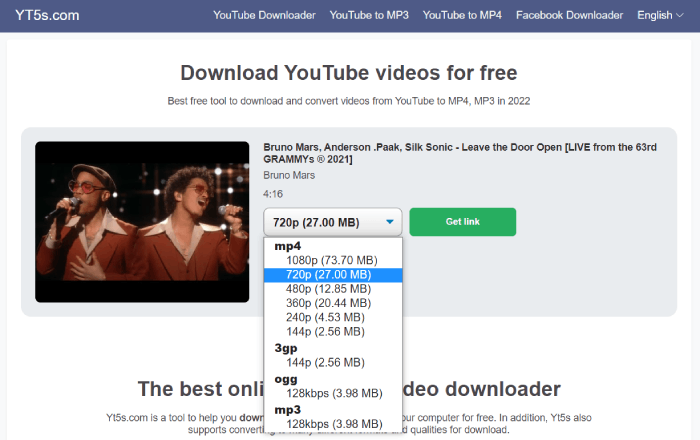Choose mp3 128kbps (3.98 MB) option
This screenshot has width=700, height=440.
pyautogui.click(x=333, y=424)
